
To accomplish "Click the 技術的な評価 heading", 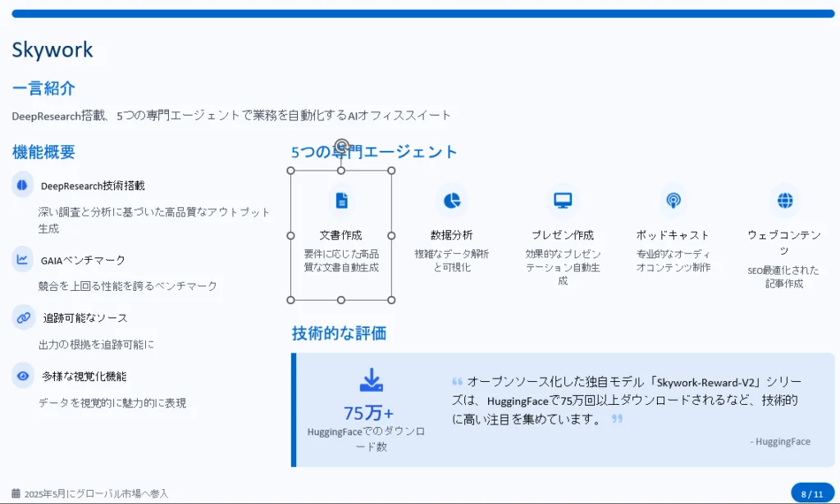I will (x=339, y=334).
